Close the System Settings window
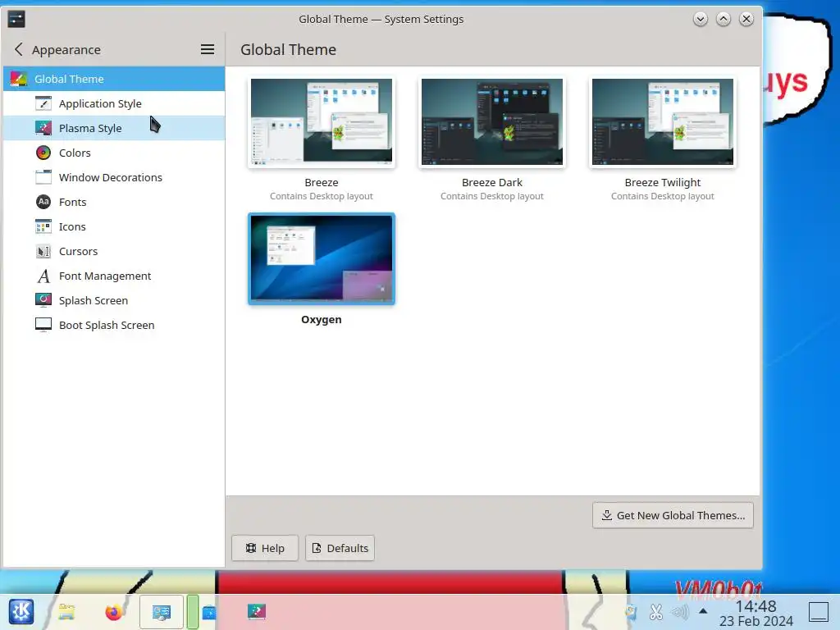Screen dimensions: 840x630 [746, 20]
